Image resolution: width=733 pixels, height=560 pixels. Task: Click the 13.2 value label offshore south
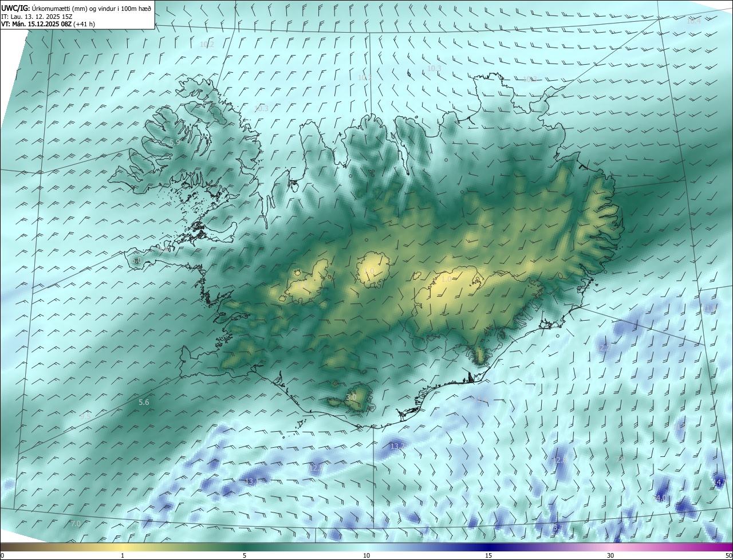click(397, 446)
